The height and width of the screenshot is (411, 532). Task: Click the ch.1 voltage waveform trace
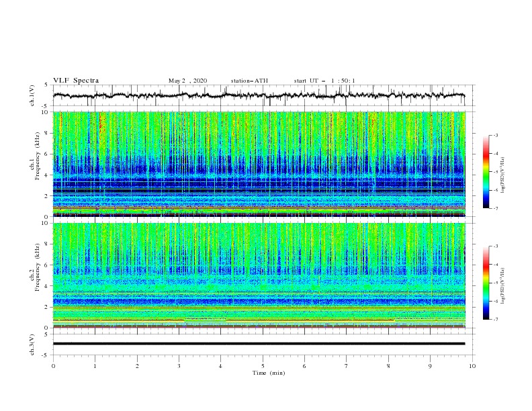259,95
